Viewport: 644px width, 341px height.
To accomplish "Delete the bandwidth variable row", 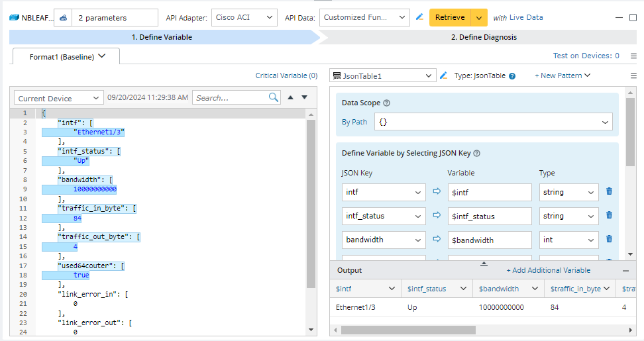I will tap(609, 240).
